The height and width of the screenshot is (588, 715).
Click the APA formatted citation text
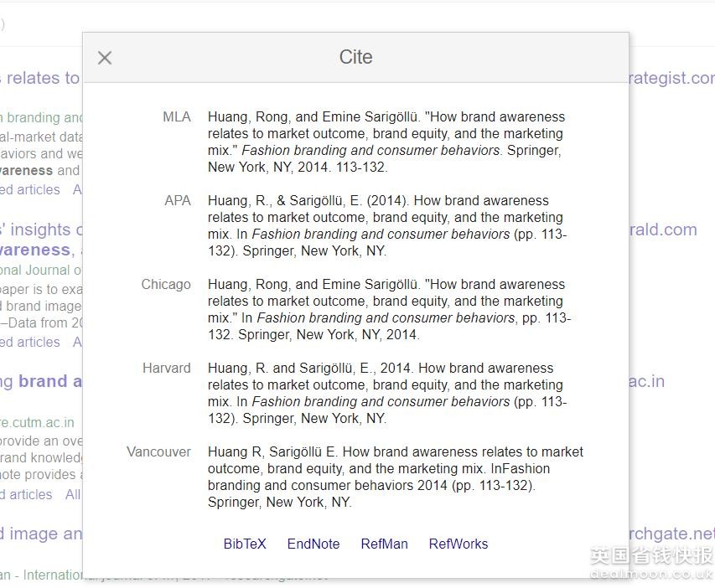pos(386,225)
